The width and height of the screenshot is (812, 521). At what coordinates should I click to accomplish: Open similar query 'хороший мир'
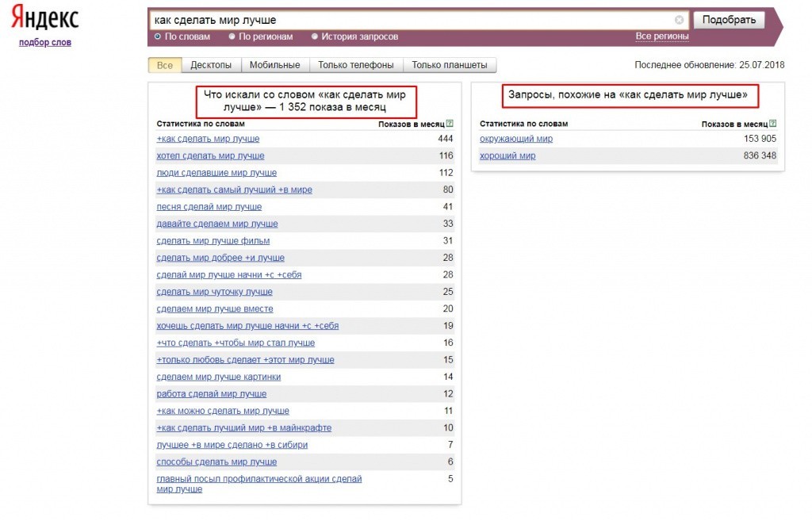tap(507, 156)
